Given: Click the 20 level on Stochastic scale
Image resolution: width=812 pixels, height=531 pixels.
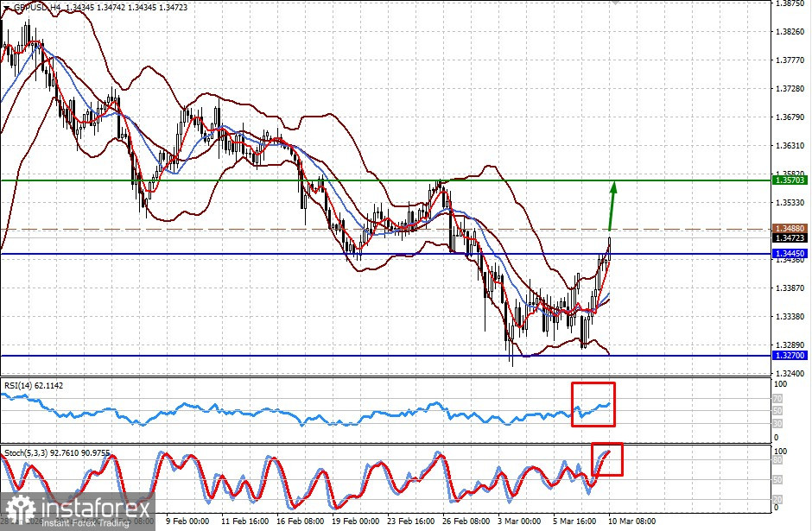Looking at the screenshot, I should (777, 499).
